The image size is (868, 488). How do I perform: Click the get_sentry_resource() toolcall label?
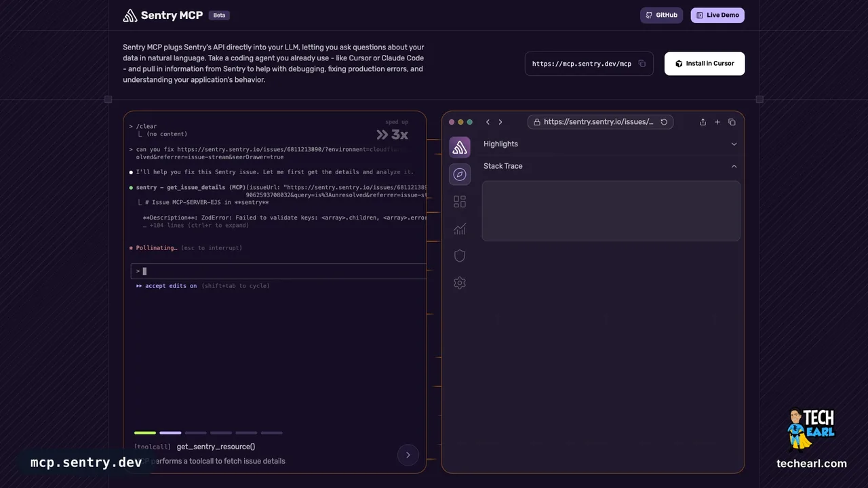click(216, 447)
